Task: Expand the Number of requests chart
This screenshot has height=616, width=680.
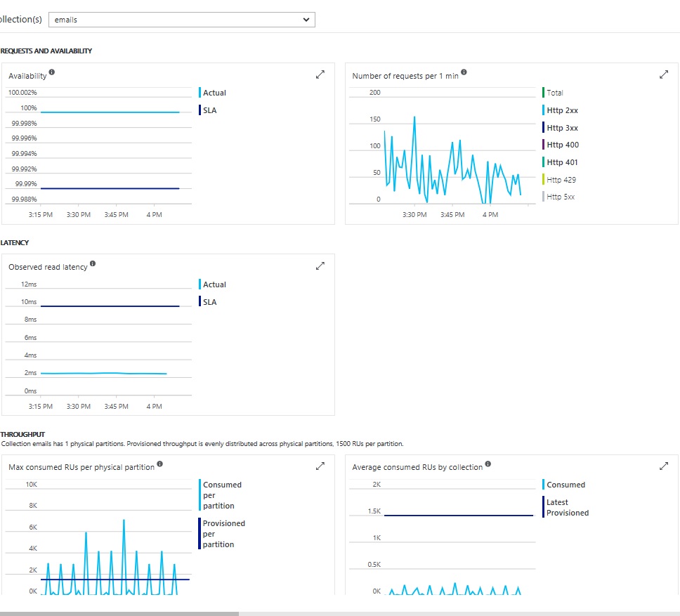Action: pos(664,74)
